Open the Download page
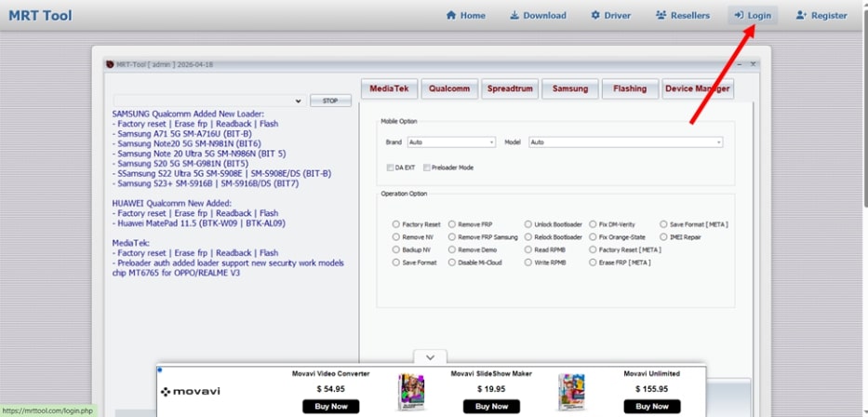Screen dimensions: 868x417 click(x=538, y=15)
